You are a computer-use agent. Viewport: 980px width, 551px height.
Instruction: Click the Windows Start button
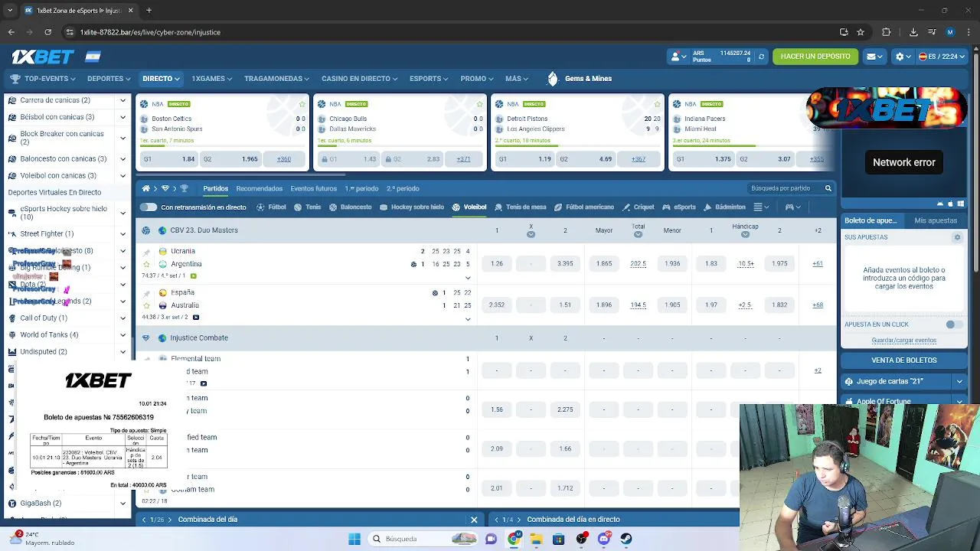(354, 539)
